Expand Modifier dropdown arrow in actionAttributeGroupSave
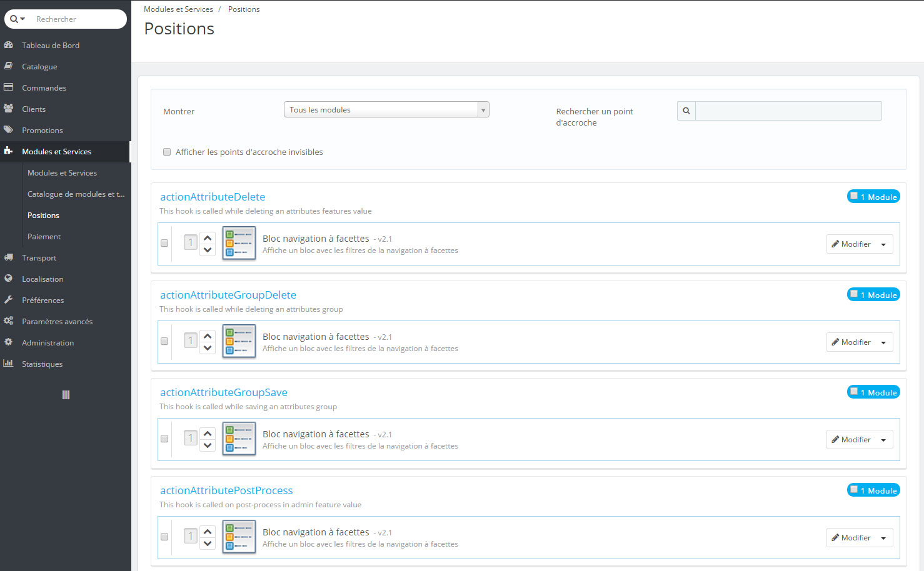 (x=883, y=440)
